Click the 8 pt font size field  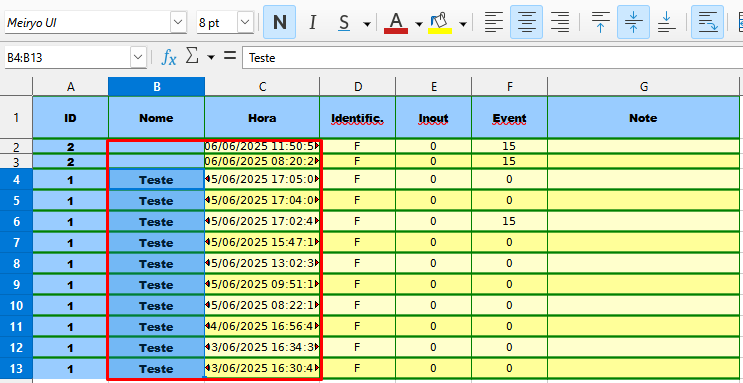(217, 22)
